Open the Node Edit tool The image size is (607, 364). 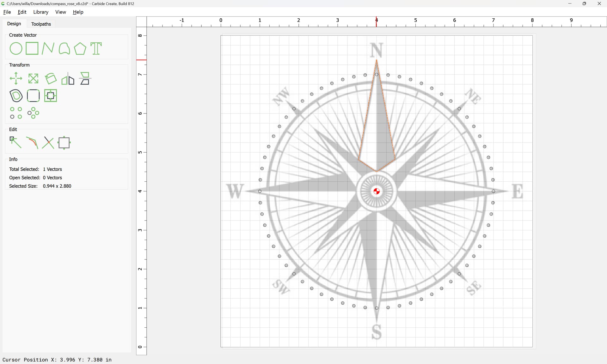tap(15, 143)
